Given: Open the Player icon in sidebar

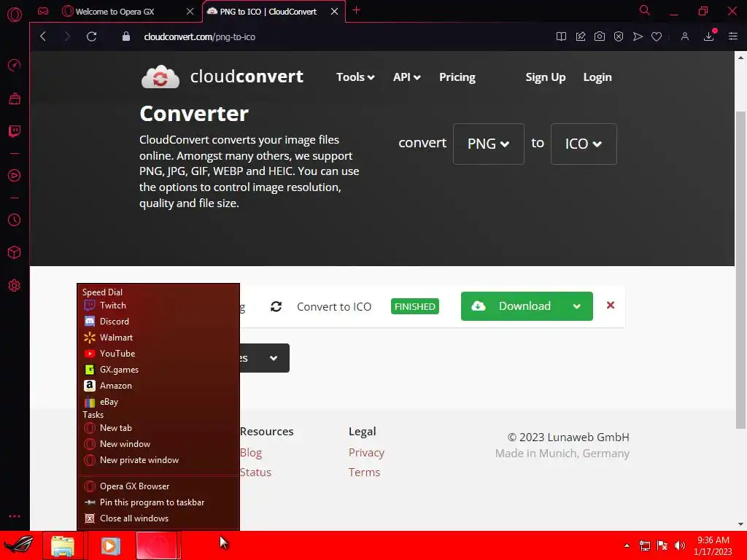Looking at the screenshot, I should [15, 175].
